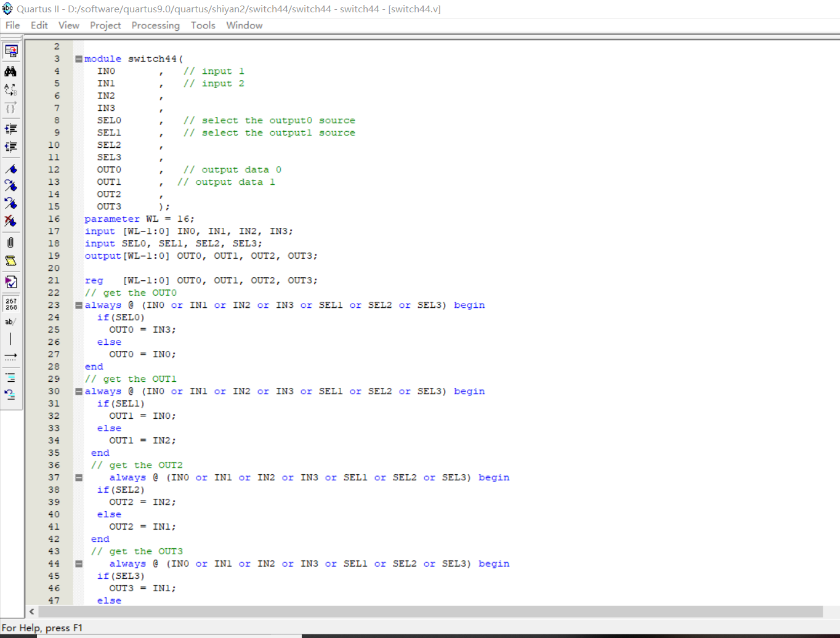Click the 'output' keyword on line 19
The image size is (840, 638).
(x=103, y=256)
